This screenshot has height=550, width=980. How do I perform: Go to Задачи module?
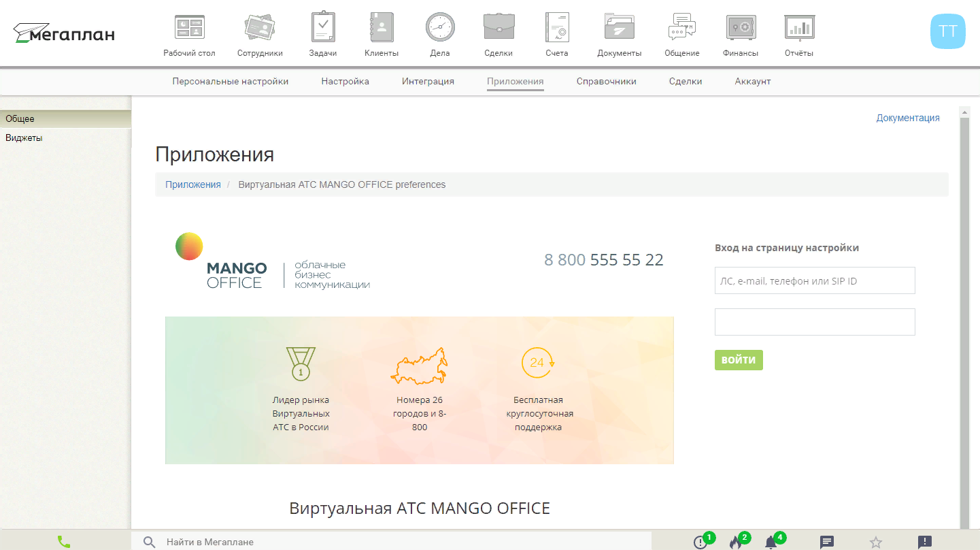(x=323, y=35)
